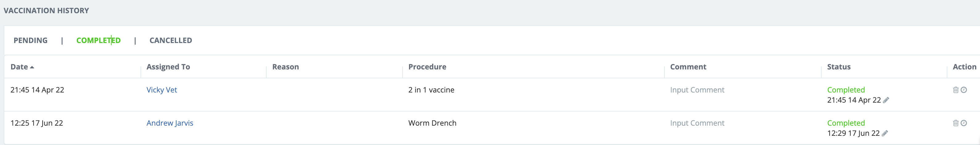This screenshot has width=980, height=145.
Task: Delete the Worm Drench record
Action: pyautogui.click(x=955, y=123)
